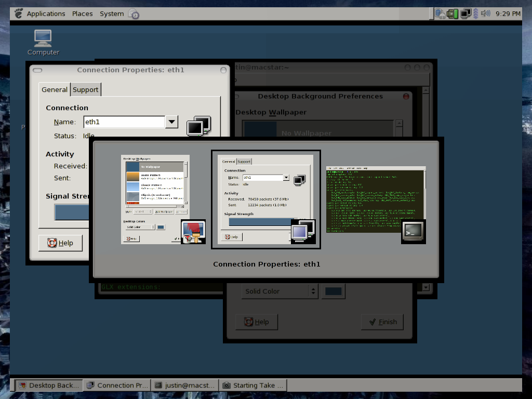Click the GNOME foot logo icon
Viewport: 532px width, 399px height.
point(19,14)
